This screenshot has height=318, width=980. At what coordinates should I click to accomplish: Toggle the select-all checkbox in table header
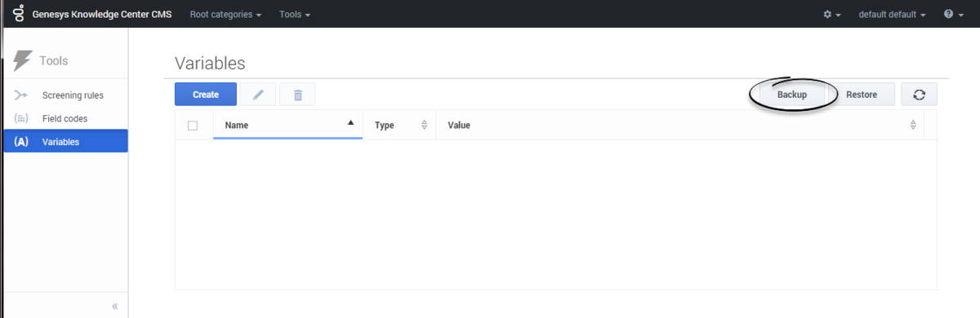pos(193,126)
